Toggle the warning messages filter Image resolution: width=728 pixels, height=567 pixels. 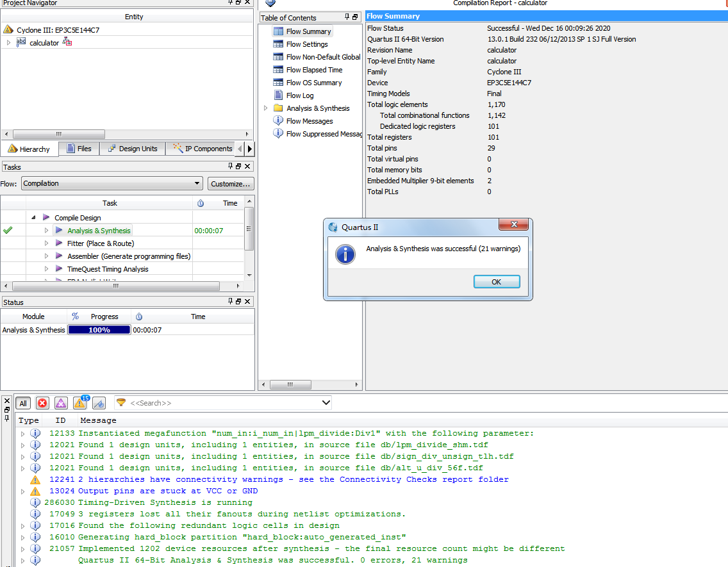click(x=80, y=403)
